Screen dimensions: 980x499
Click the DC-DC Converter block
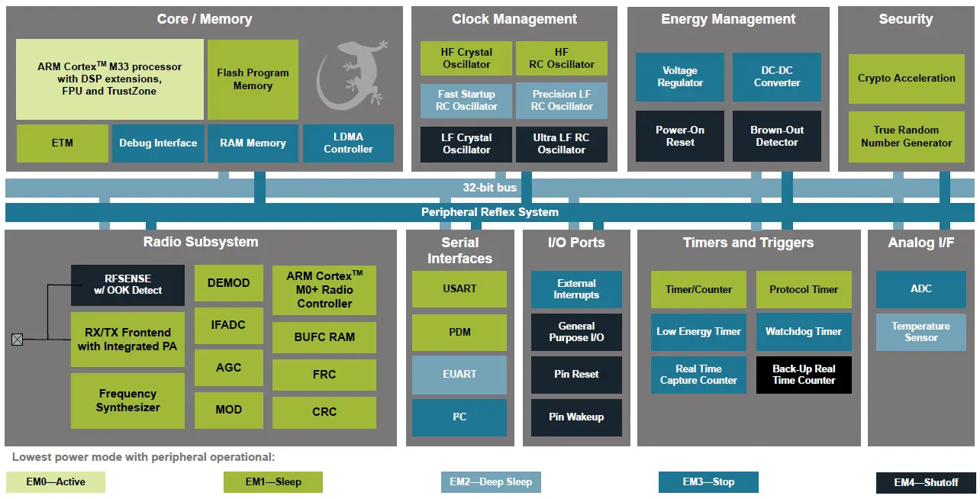pos(777,77)
